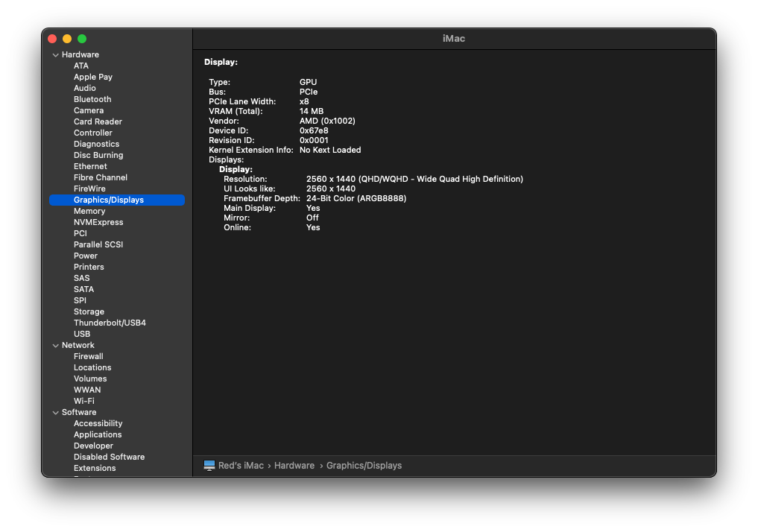Minimize the window with yellow button
The width and height of the screenshot is (758, 532).
pos(67,39)
